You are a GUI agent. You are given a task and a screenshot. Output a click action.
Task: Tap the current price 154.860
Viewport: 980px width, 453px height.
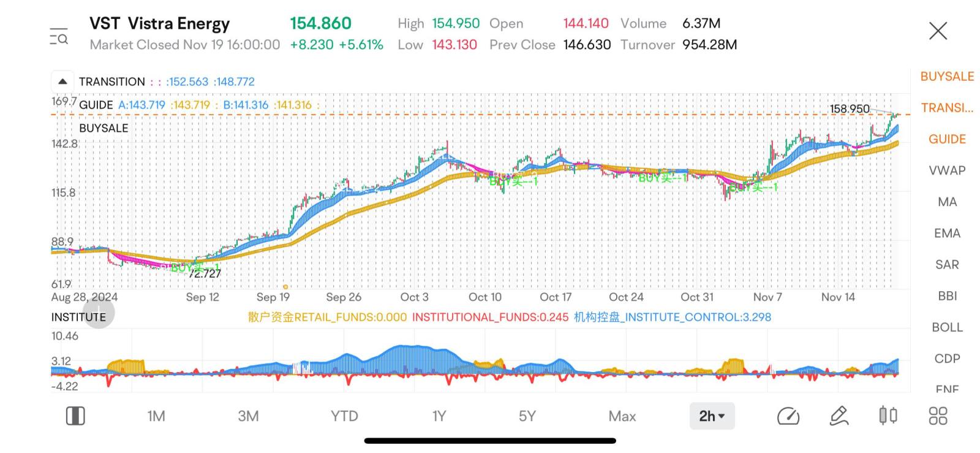pos(320,23)
